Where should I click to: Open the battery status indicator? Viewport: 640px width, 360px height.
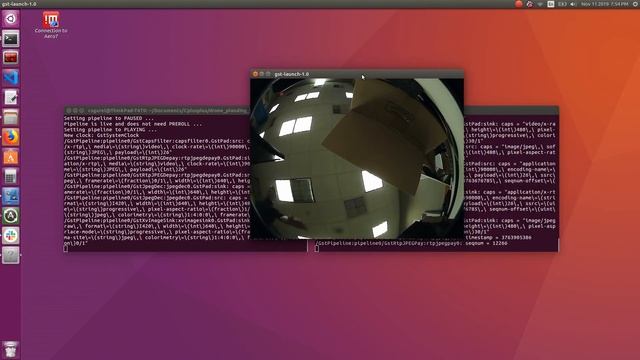[x=562, y=4]
